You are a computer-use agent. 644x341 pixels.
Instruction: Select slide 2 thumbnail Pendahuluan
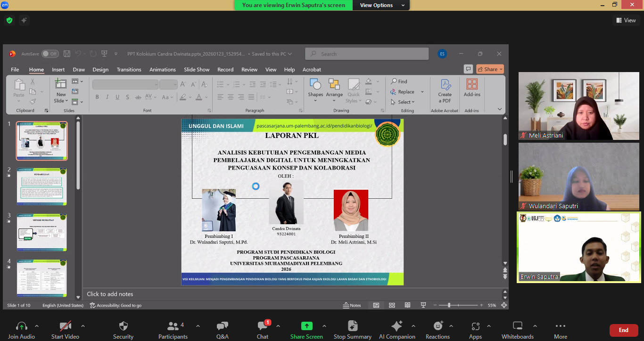click(x=42, y=187)
